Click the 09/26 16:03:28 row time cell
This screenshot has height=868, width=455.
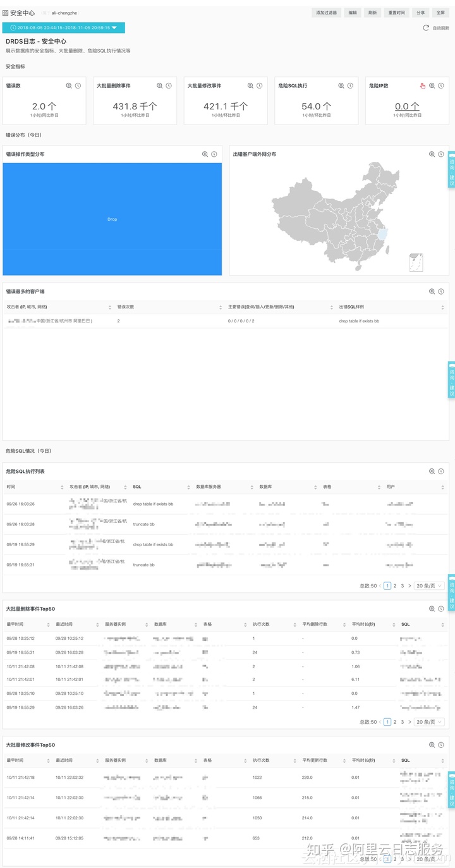coord(21,524)
